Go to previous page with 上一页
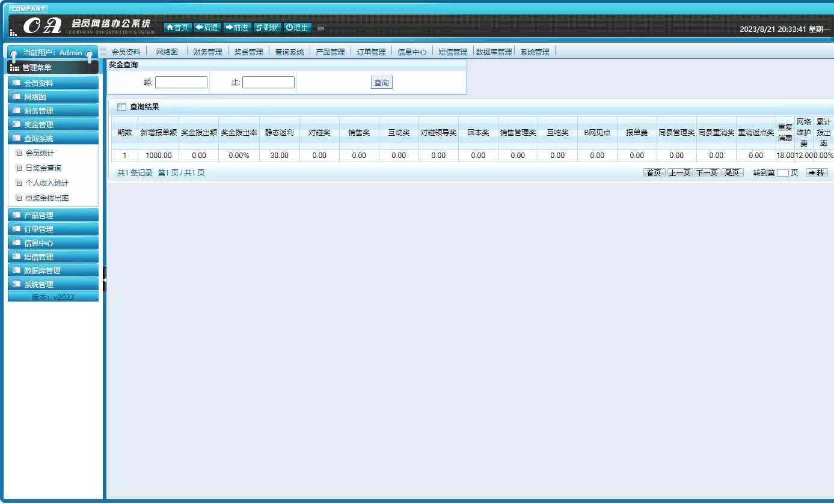834x504 pixels. 680,173
